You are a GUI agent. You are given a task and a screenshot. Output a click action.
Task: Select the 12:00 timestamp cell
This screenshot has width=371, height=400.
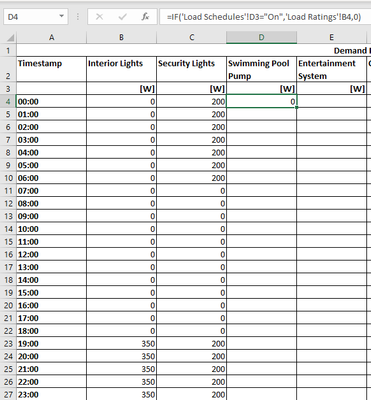coord(51,254)
